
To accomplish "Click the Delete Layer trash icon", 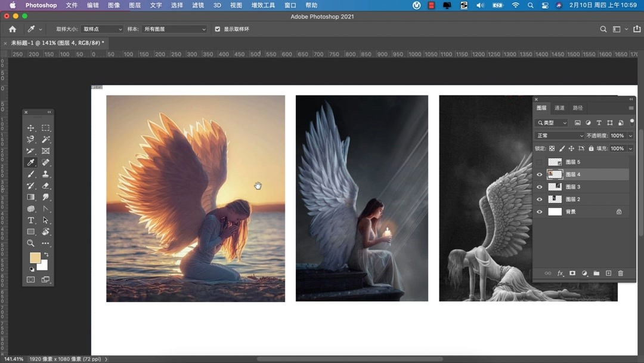I will tap(621, 273).
